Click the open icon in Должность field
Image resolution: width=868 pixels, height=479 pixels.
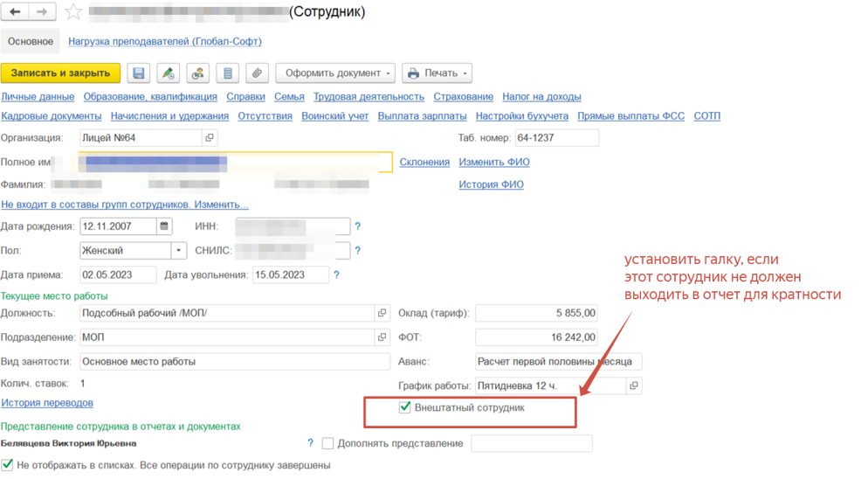(382, 313)
